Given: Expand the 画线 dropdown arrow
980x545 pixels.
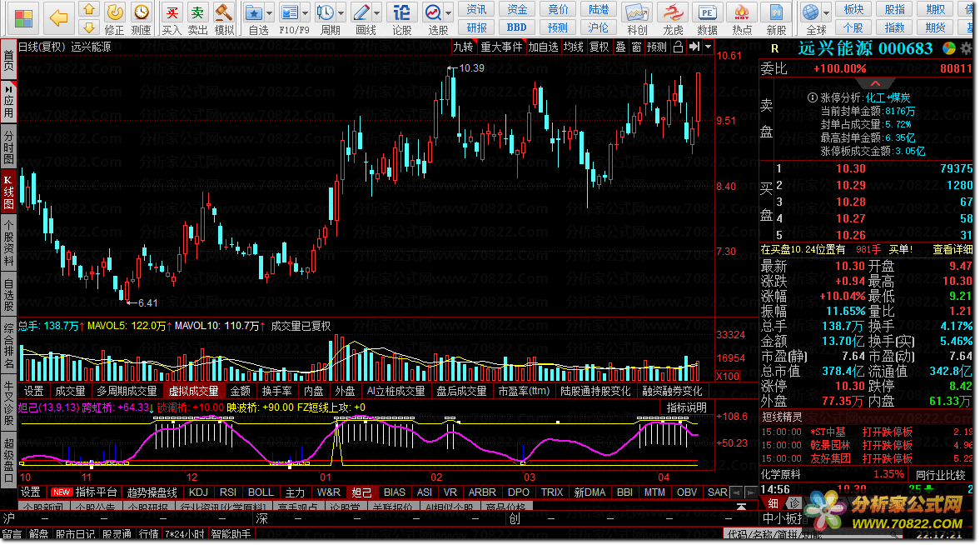Looking at the screenshot, I should click(x=377, y=13).
